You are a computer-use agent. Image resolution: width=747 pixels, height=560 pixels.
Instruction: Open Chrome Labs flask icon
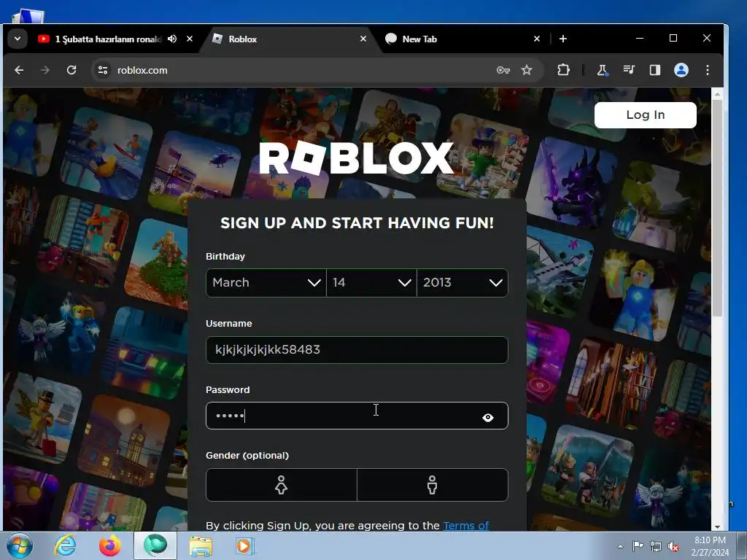(x=602, y=70)
